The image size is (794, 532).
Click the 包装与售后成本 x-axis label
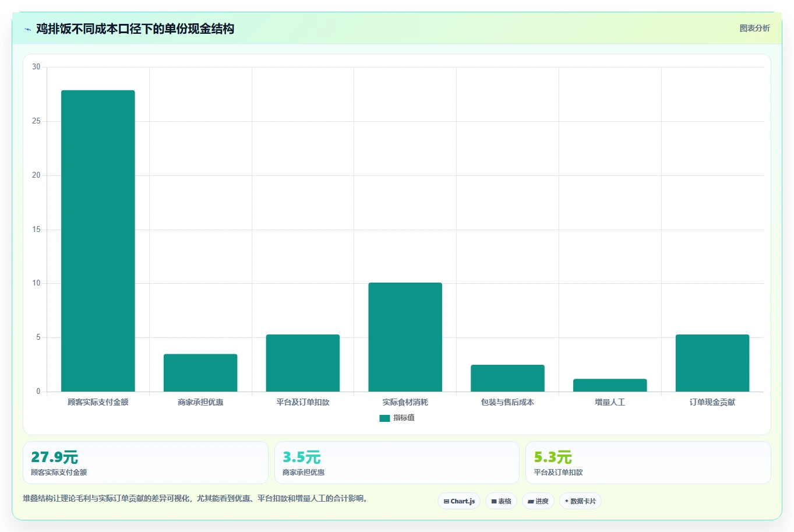(507, 402)
